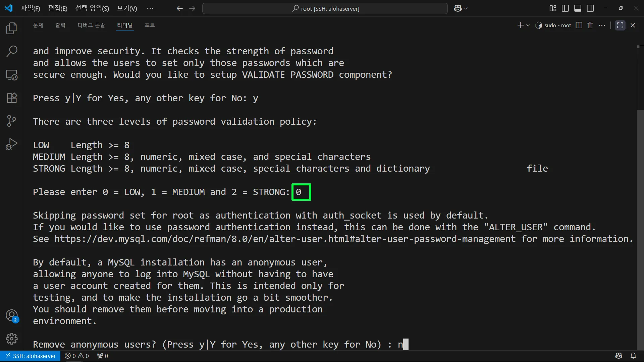Open the Extensions view

[12, 98]
